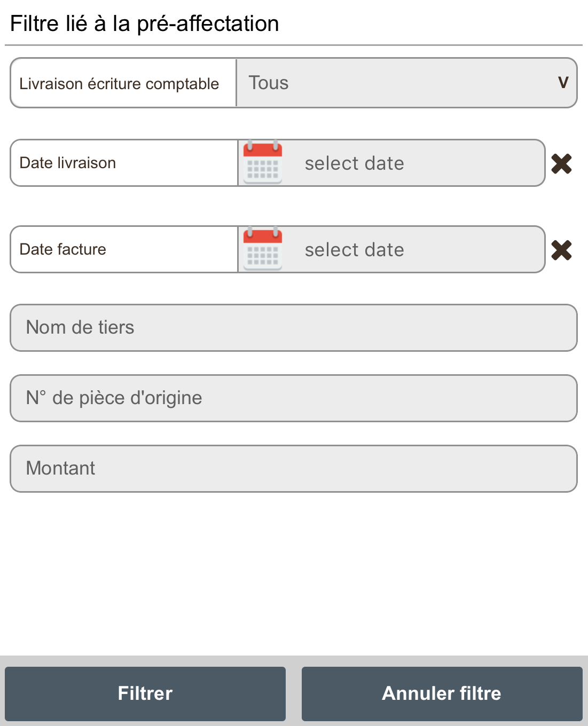The height and width of the screenshot is (726, 588).
Task: Apply filter with Filtrer button
Action: [x=145, y=693]
